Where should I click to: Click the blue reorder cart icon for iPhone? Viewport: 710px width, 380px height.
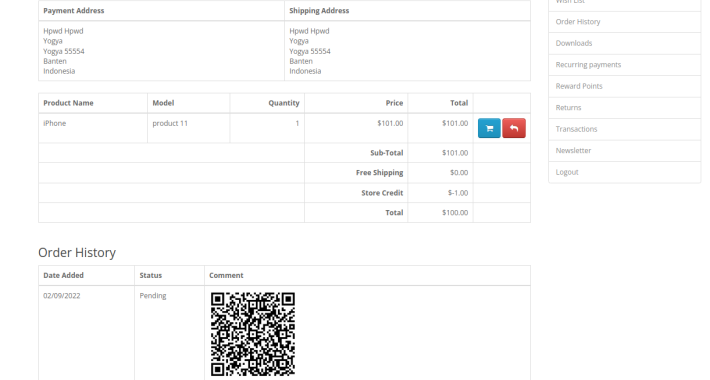(x=489, y=128)
